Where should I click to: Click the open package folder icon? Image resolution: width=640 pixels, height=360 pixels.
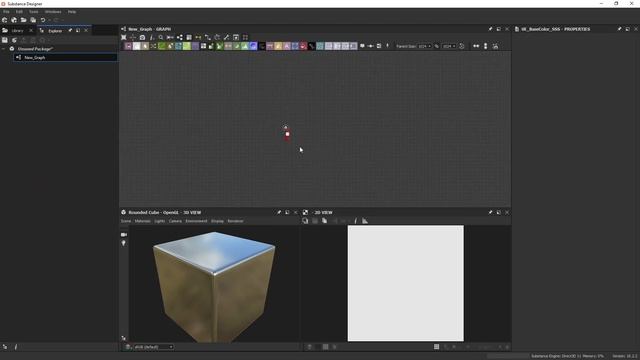click(24, 20)
